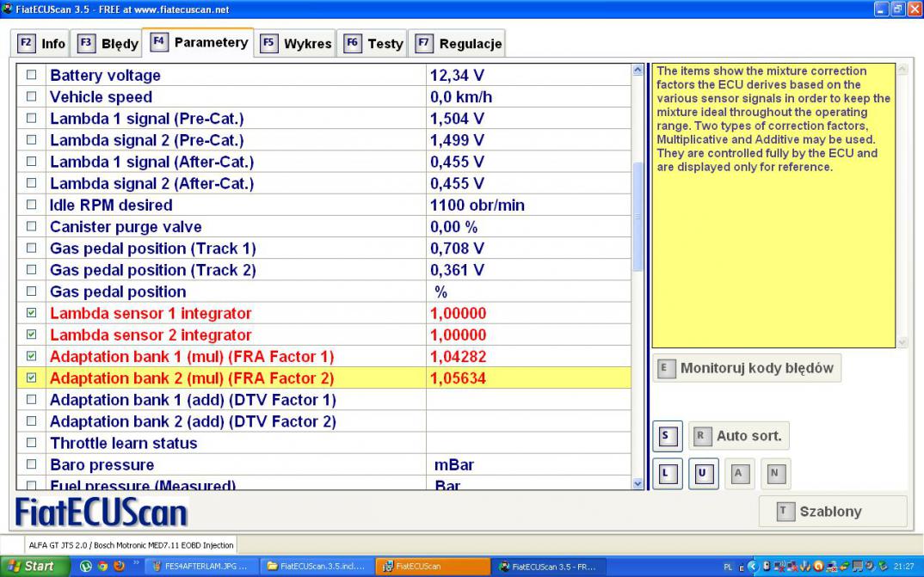Enable the Battery voltage checkbox
This screenshot has height=577, width=924.
point(32,76)
